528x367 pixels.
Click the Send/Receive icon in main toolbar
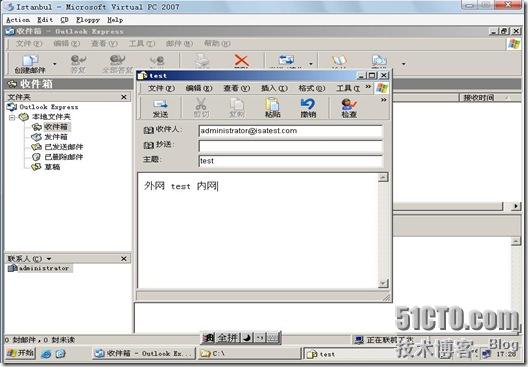click(x=286, y=61)
